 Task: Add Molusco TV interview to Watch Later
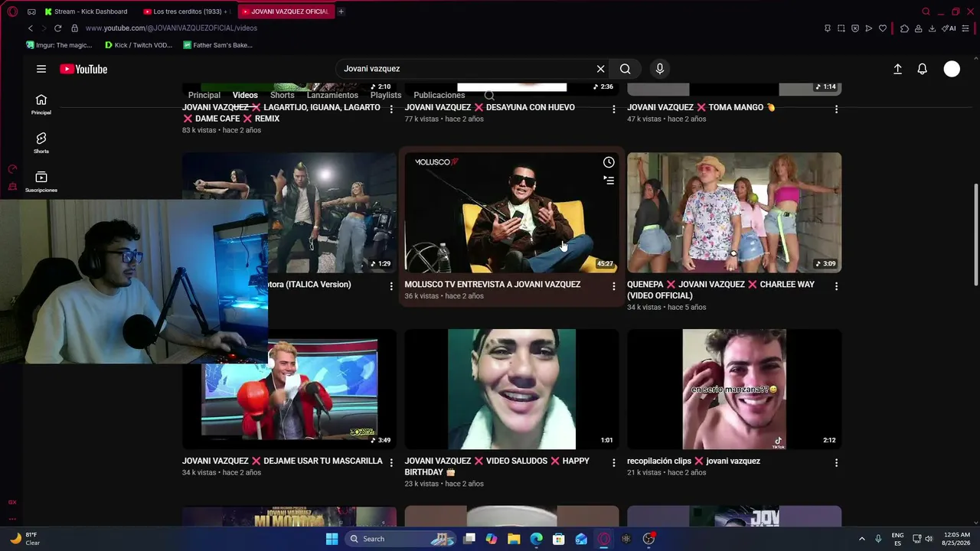[609, 162]
